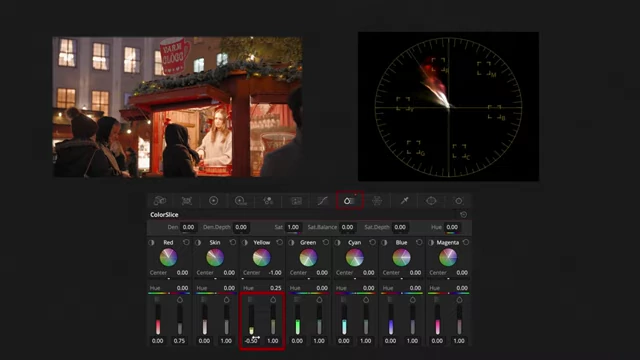Screen dimensions: 640x360
Task: Click the global Hue value field
Action: [452, 227]
